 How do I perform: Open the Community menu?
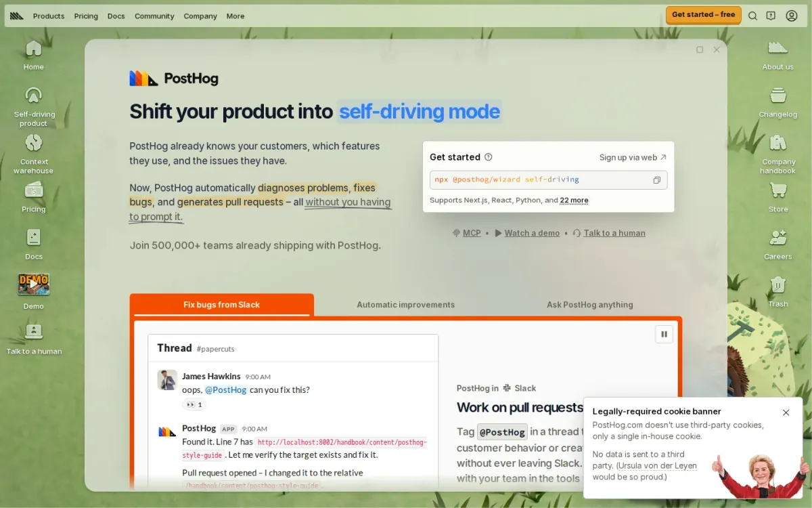(x=154, y=16)
